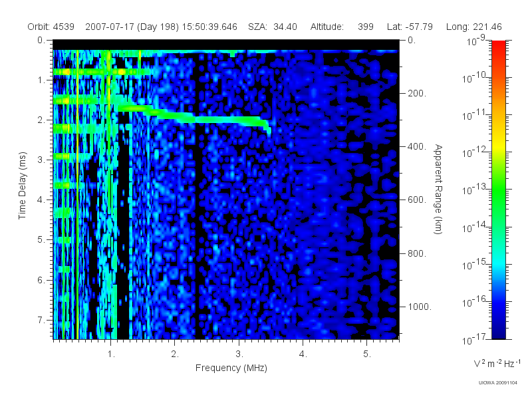Click the '4.' tick label on frequency axis

point(303,354)
